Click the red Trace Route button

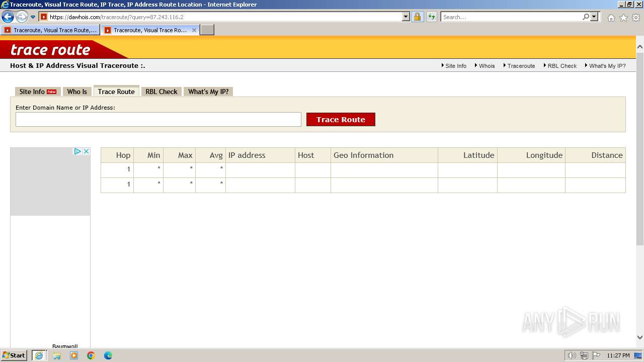pos(341,120)
